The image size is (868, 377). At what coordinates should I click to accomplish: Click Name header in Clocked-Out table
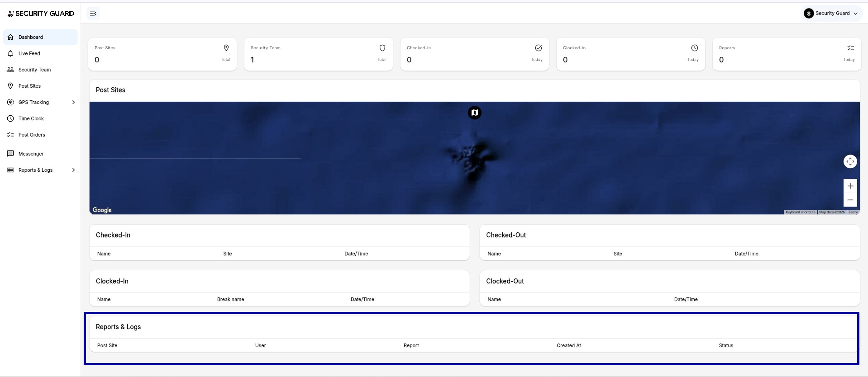point(494,299)
